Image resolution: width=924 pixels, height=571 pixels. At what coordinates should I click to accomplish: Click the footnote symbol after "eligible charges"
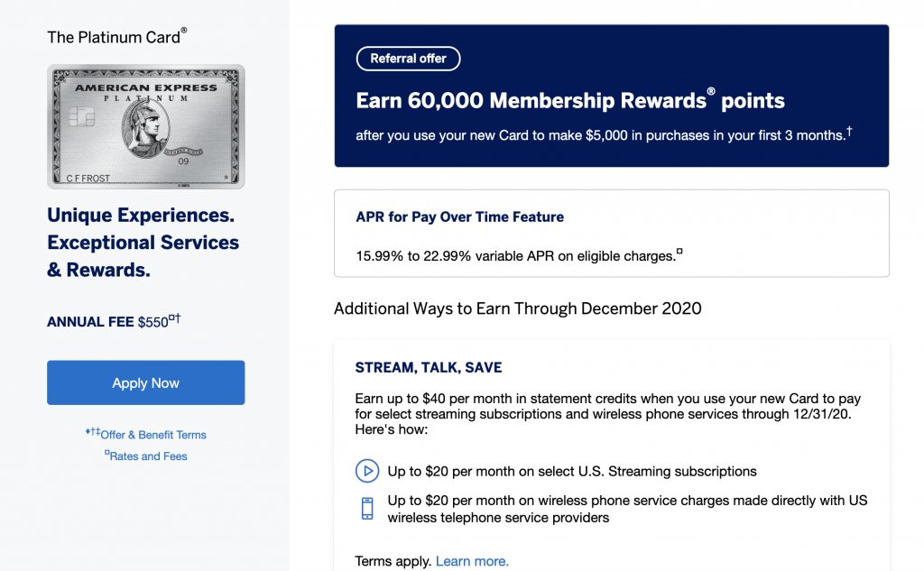(x=679, y=253)
